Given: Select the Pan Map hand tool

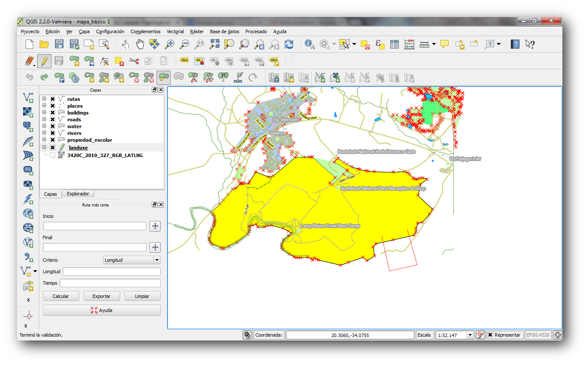Looking at the screenshot, I should tap(140, 44).
